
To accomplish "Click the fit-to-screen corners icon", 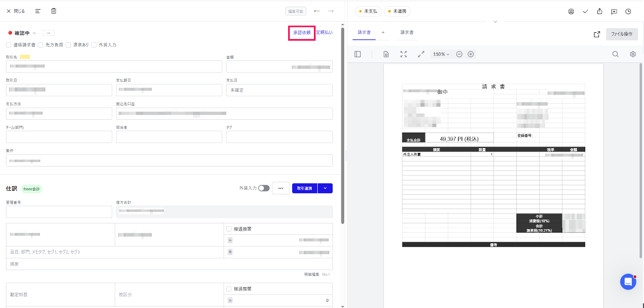I will coord(404,54).
